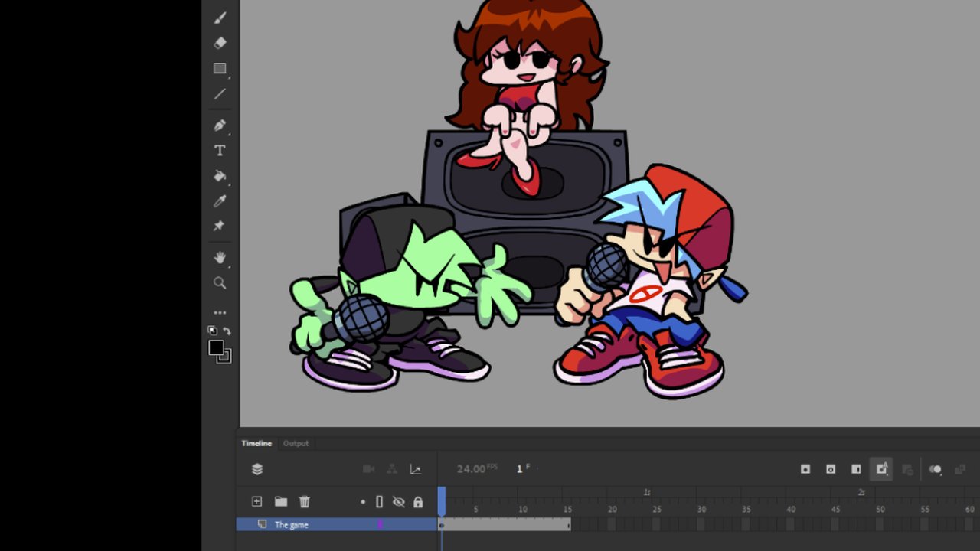Click the edit multiple frames icon
This screenshot has height=551, width=980.
[961, 469]
